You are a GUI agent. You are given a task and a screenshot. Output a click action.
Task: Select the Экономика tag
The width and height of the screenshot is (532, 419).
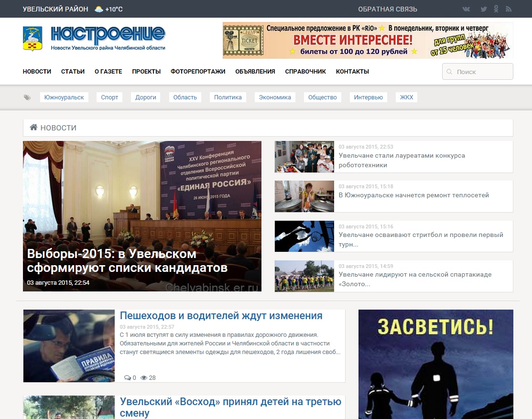coord(275,97)
